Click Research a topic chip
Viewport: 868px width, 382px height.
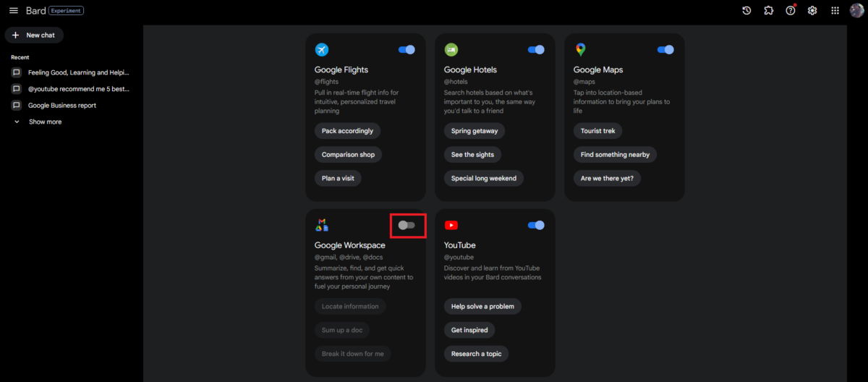coord(477,354)
